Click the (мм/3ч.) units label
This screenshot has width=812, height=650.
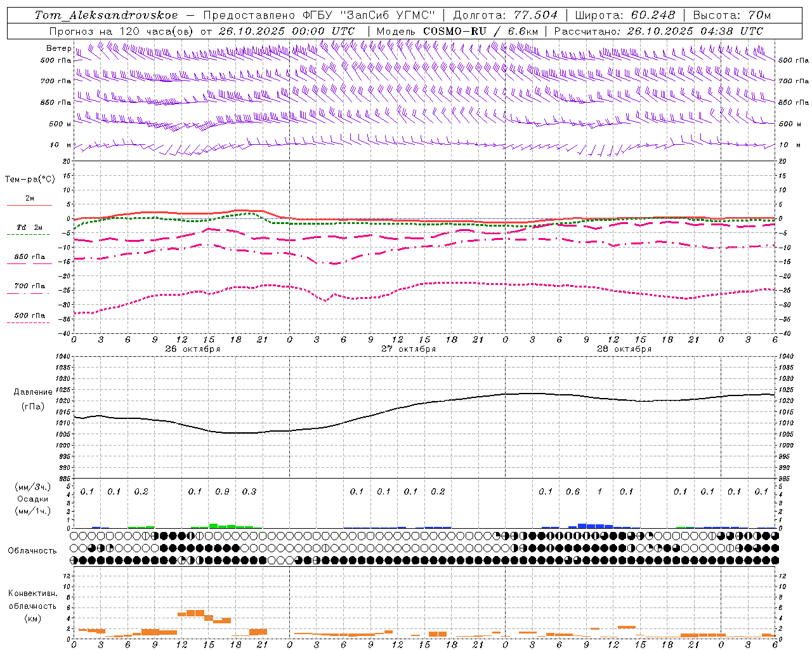pyautogui.click(x=33, y=487)
